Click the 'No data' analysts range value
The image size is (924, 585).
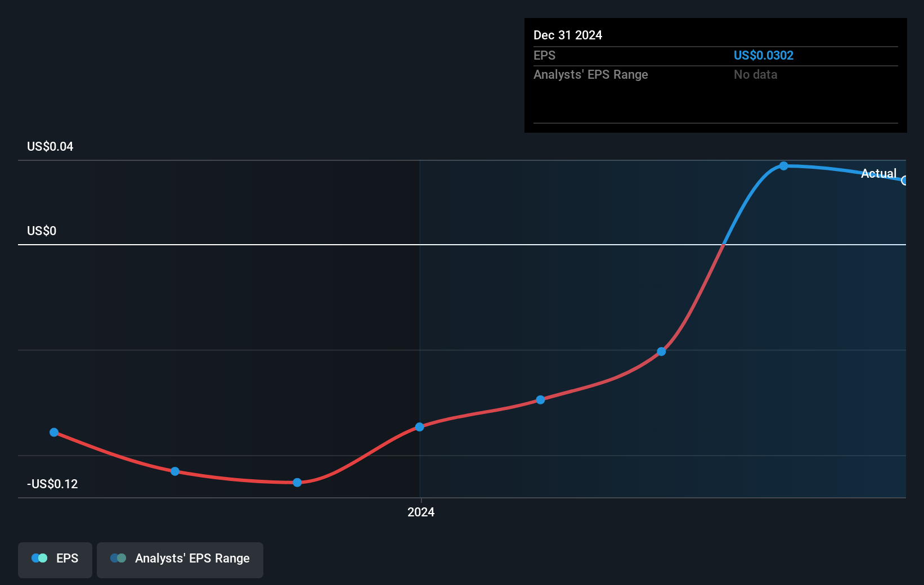pyautogui.click(x=755, y=74)
